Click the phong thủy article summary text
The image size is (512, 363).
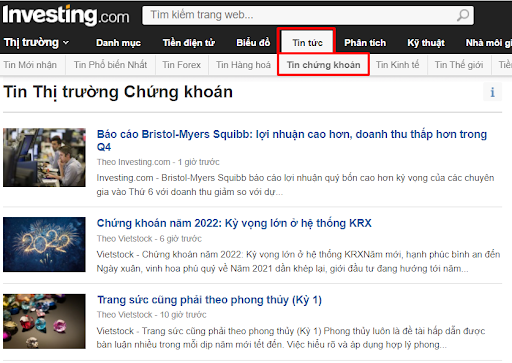pos(291,338)
